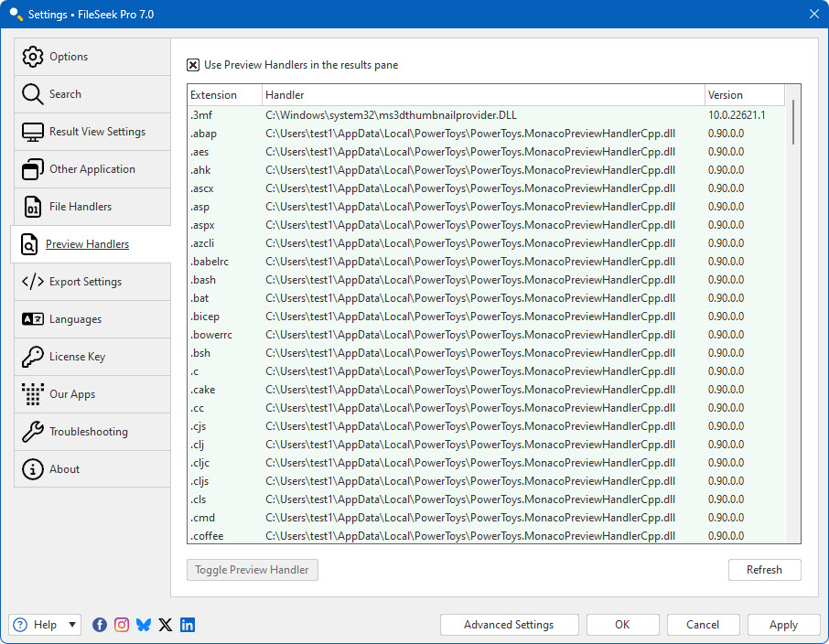Sort by the Extension column header
The width and height of the screenshot is (829, 644).
coord(225,95)
